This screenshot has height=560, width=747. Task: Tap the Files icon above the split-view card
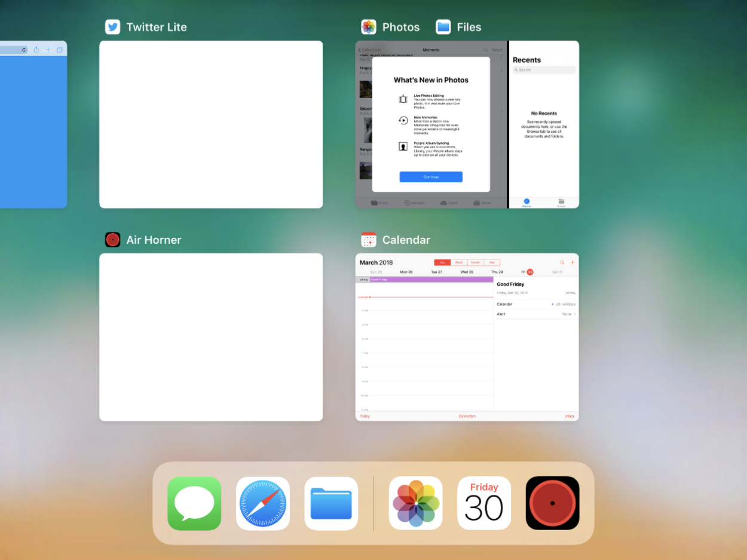coord(443,27)
